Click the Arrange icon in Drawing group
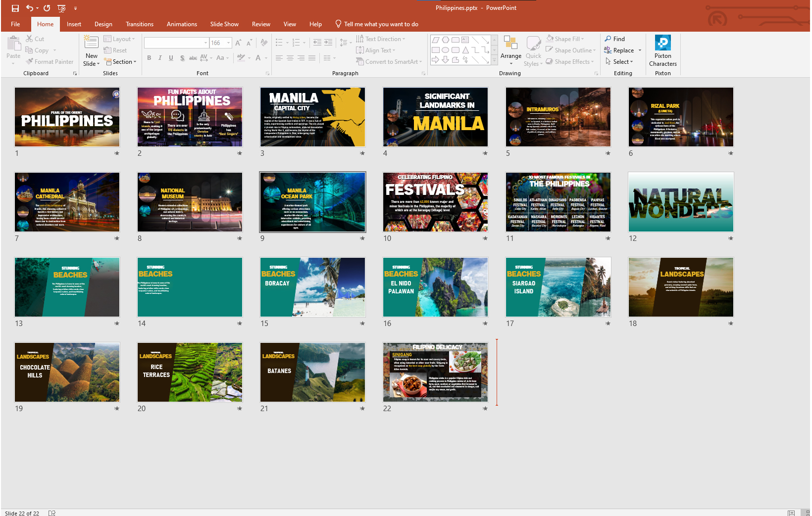812x516 pixels. click(x=510, y=43)
